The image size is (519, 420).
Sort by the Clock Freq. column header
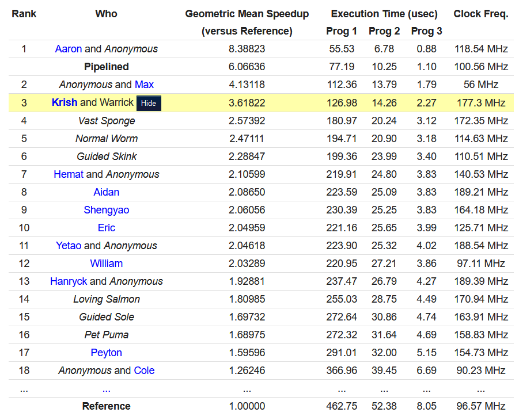[481, 14]
